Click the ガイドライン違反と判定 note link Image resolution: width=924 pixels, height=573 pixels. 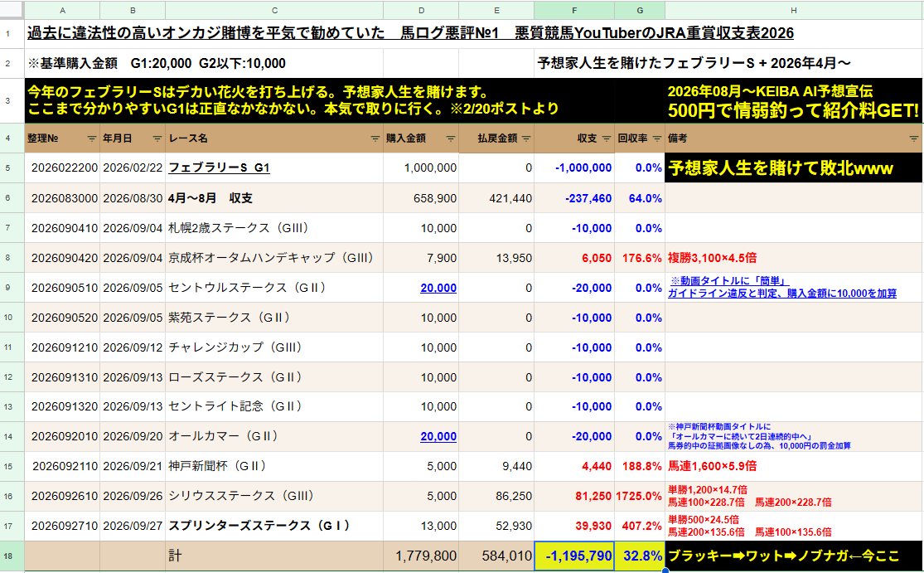coord(782,293)
